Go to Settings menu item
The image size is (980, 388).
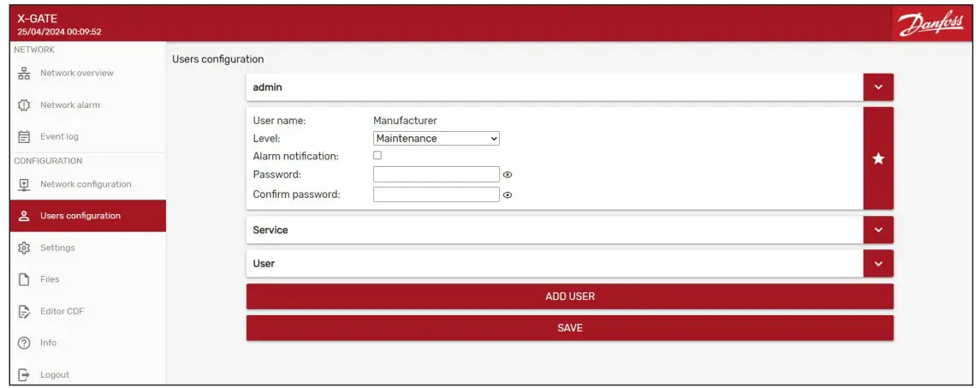click(x=88, y=248)
